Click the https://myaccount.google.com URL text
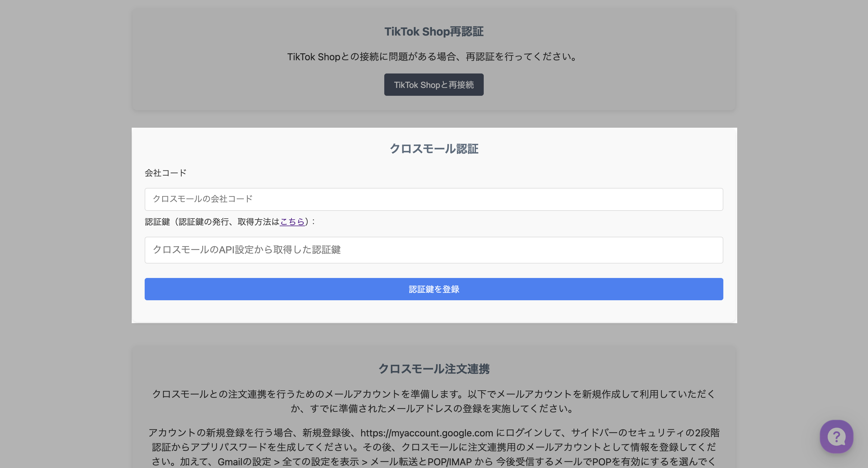Screen dimensions: 868x468 click(426, 433)
